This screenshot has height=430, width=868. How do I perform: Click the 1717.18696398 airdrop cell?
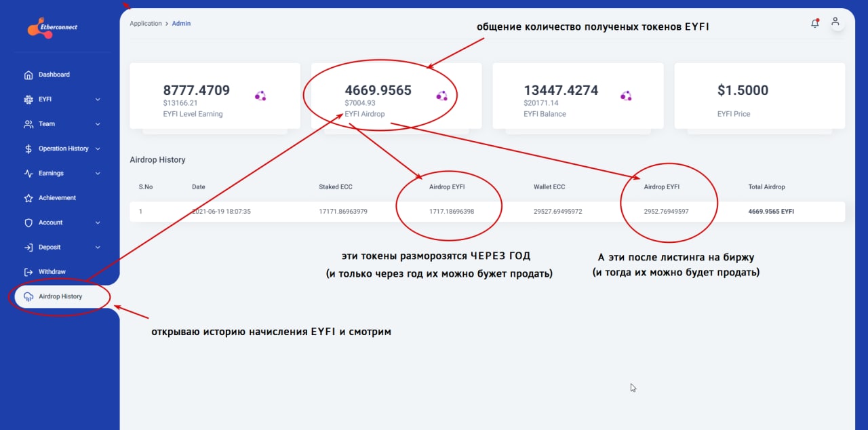452,212
